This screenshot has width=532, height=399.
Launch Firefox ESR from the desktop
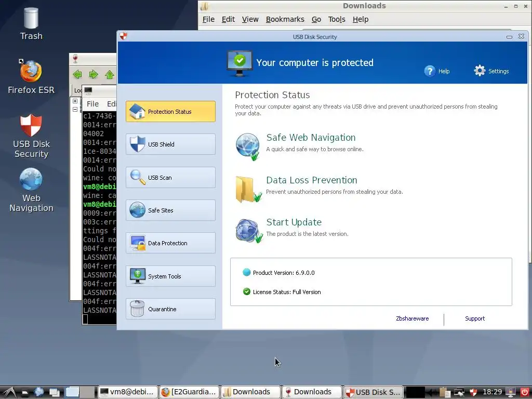pos(31,77)
